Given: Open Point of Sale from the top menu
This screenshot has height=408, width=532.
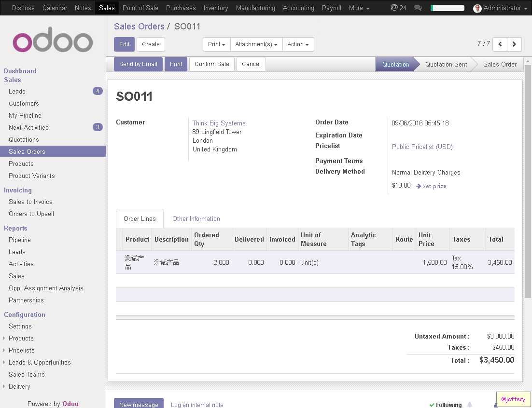Looking at the screenshot, I should click(140, 8).
